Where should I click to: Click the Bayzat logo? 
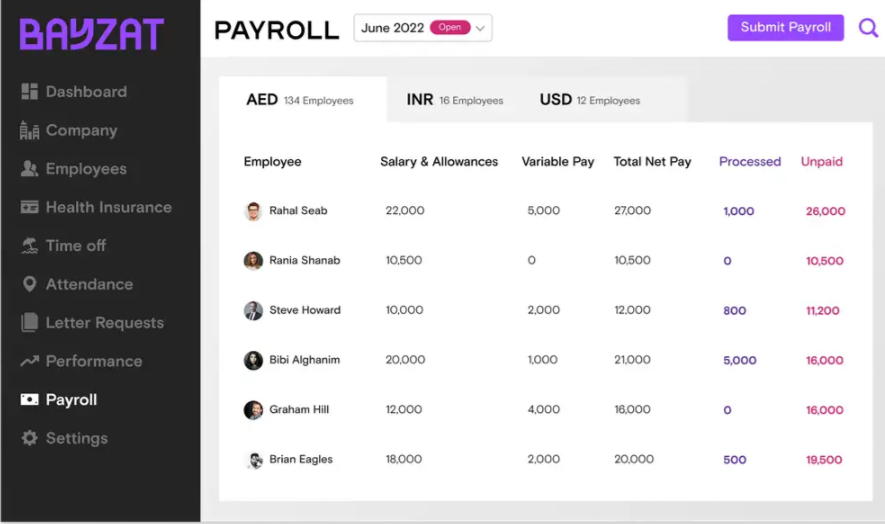[x=92, y=34]
